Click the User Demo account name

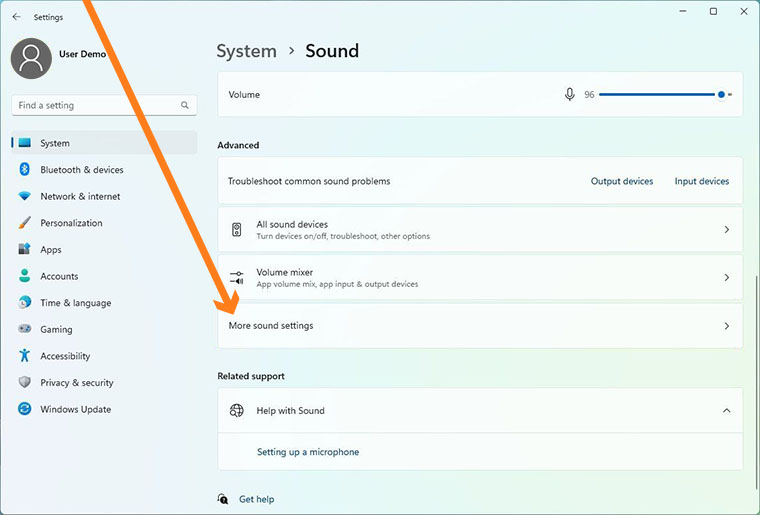click(82, 54)
